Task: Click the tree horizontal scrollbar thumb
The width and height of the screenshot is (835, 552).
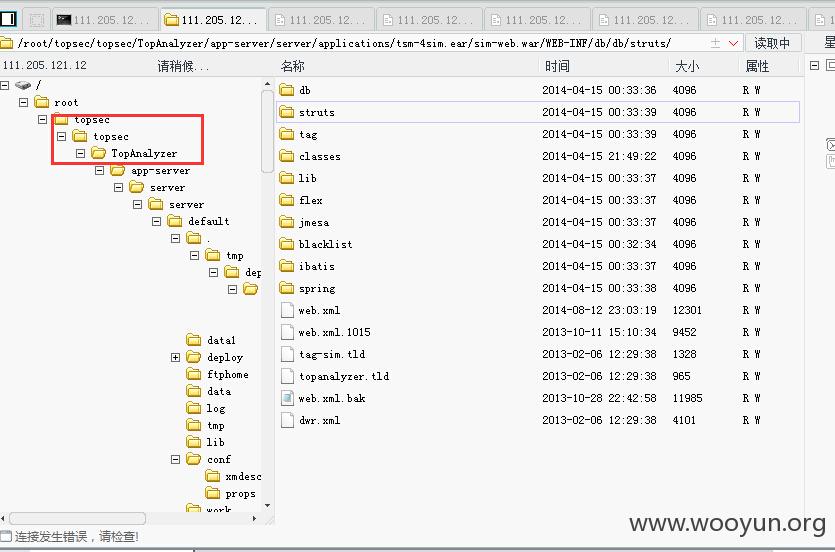Action: tap(78, 518)
